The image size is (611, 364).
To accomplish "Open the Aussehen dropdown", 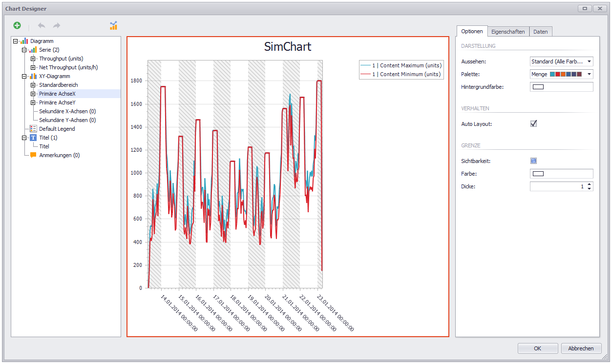I will click(590, 61).
